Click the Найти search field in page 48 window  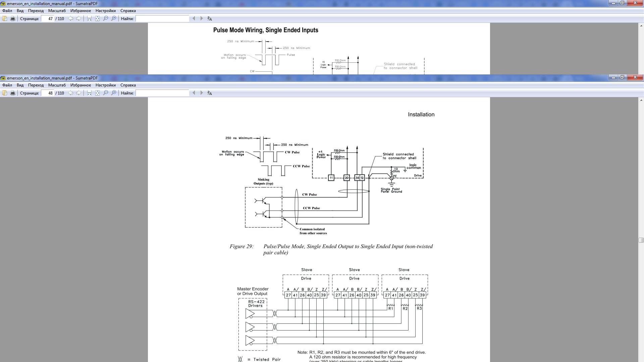tap(162, 93)
